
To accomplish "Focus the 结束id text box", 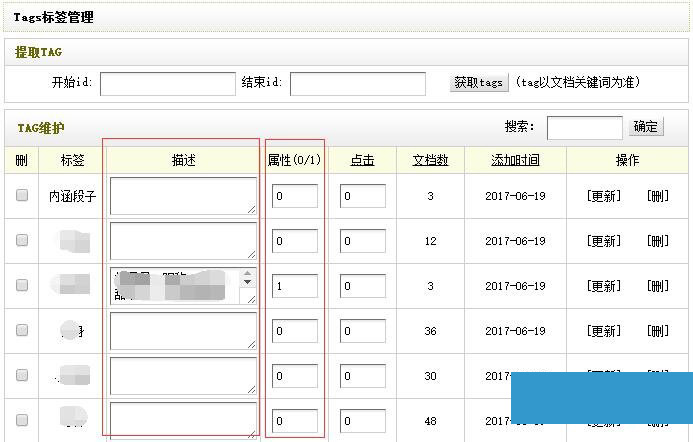I will [357, 83].
